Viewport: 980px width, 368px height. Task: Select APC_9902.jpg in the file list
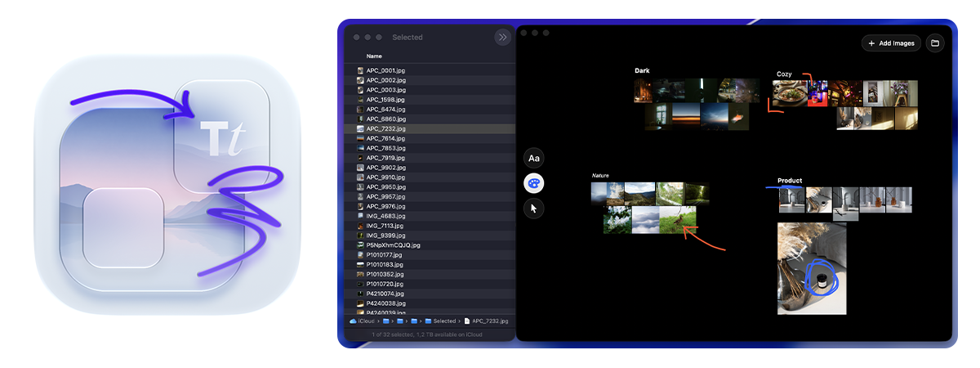pyautogui.click(x=430, y=168)
